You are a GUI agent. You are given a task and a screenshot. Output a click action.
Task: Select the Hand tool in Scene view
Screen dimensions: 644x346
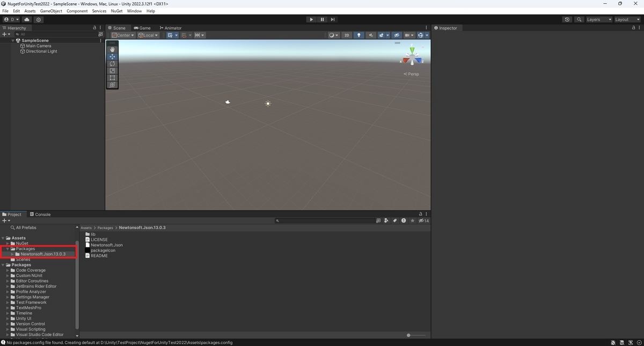pyautogui.click(x=112, y=49)
